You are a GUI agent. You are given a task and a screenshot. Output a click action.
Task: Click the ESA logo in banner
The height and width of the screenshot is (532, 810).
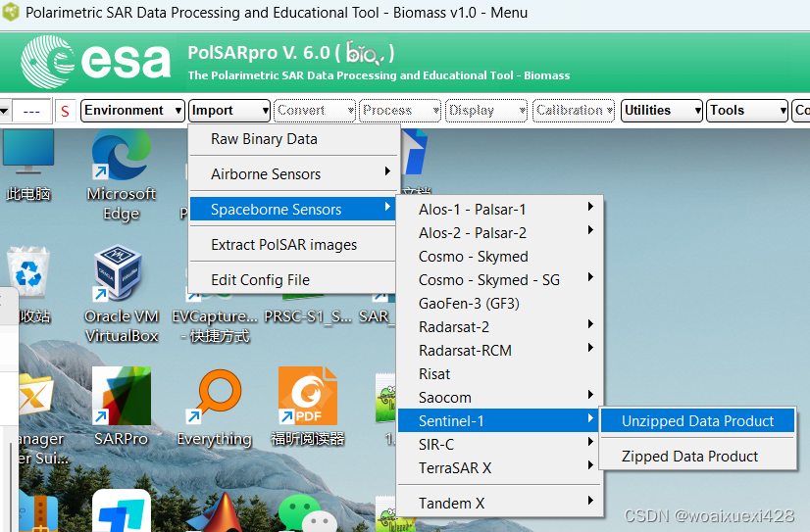tap(95, 62)
